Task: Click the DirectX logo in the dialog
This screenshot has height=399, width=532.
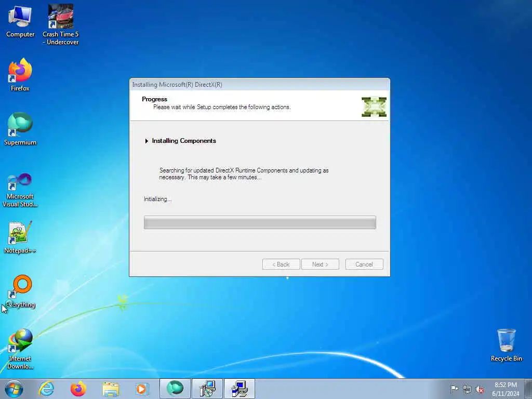Action: pyautogui.click(x=374, y=107)
